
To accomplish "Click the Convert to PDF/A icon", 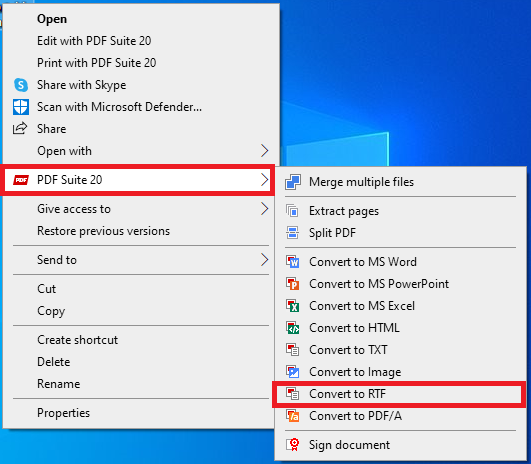I will pos(293,416).
